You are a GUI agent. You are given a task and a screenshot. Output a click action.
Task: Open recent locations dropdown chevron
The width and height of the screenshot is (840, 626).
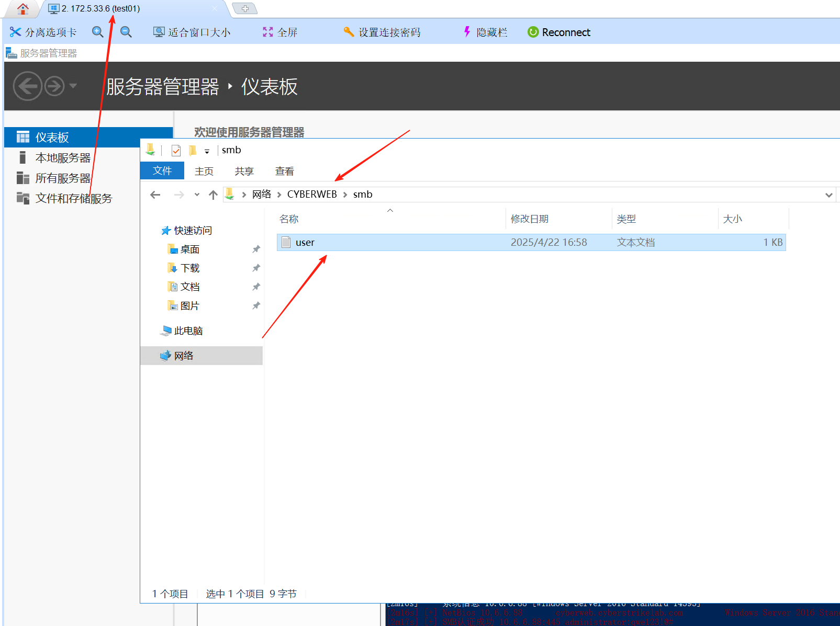(197, 195)
